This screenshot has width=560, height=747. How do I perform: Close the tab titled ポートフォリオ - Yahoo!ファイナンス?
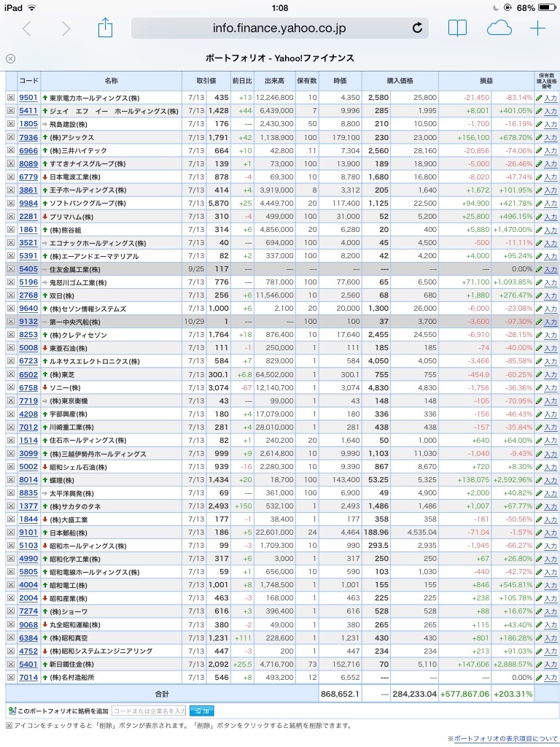point(10,58)
